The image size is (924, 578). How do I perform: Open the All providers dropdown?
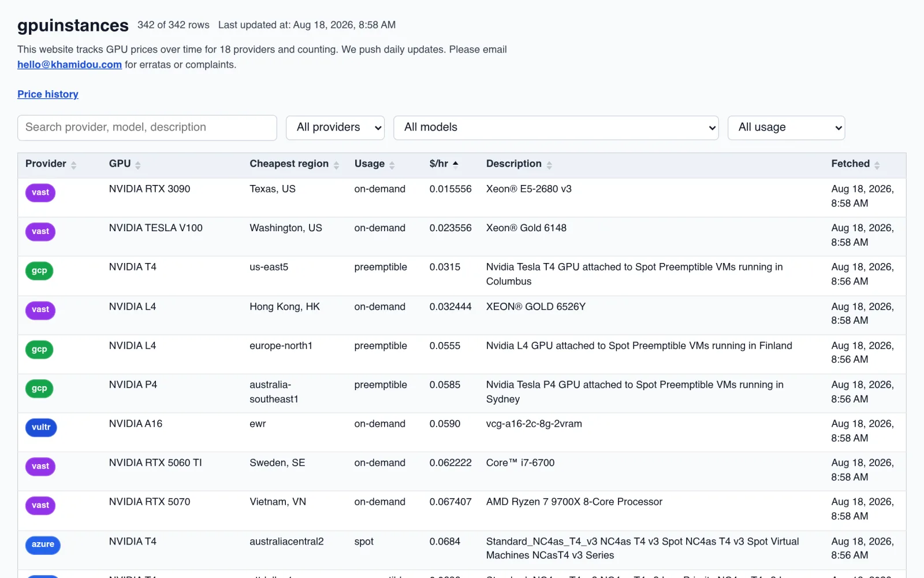pyautogui.click(x=336, y=128)
